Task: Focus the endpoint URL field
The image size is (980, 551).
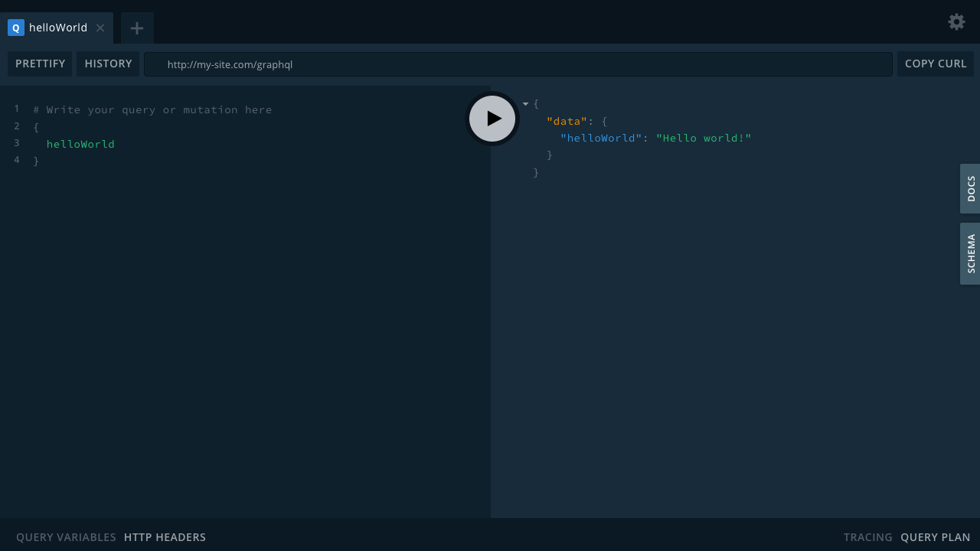Action: click(518, 64)
